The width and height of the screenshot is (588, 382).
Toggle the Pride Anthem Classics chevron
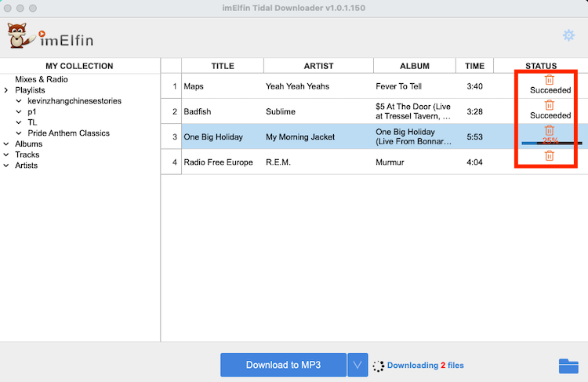19,133
